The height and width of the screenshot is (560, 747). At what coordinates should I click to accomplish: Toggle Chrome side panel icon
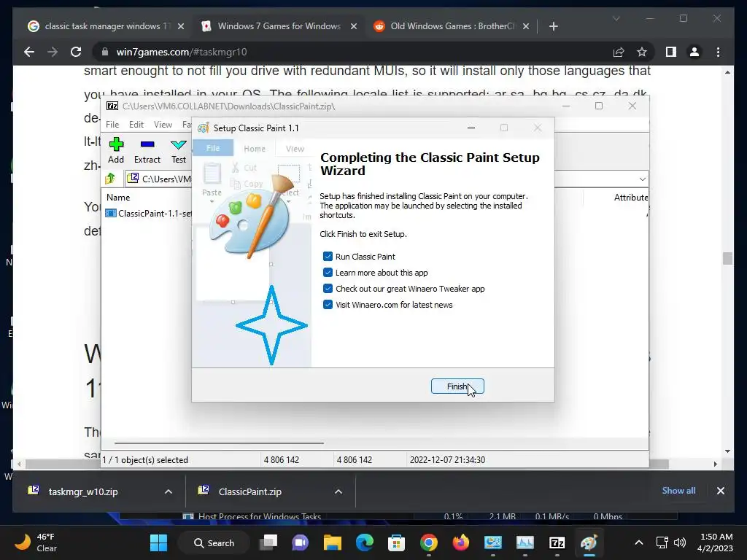pos(671,52)
